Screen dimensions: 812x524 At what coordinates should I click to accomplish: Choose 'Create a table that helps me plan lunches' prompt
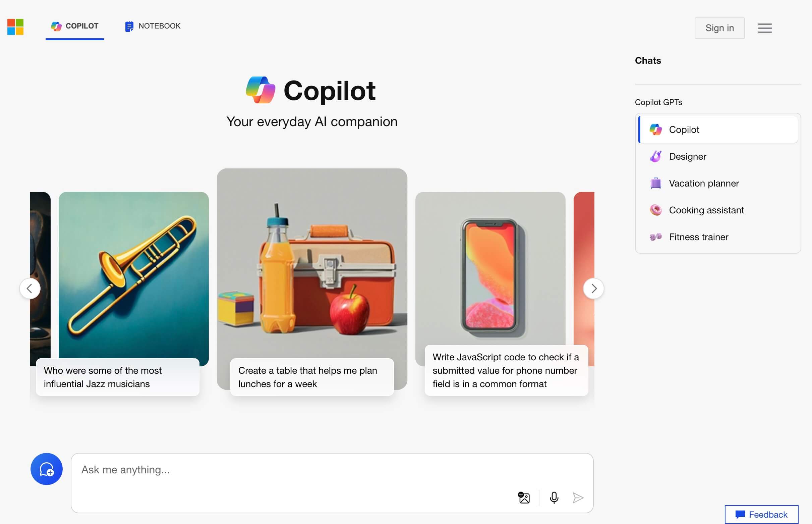pos(312,377)
